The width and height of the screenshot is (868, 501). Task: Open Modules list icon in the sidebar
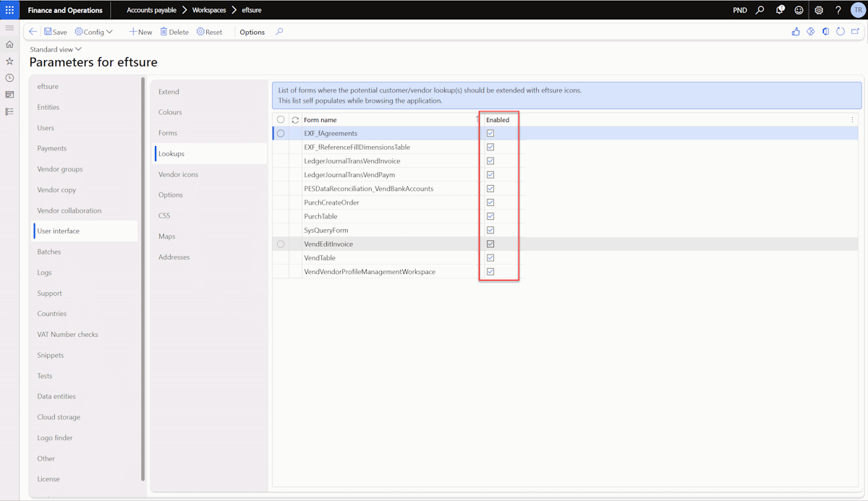(9, 111)
